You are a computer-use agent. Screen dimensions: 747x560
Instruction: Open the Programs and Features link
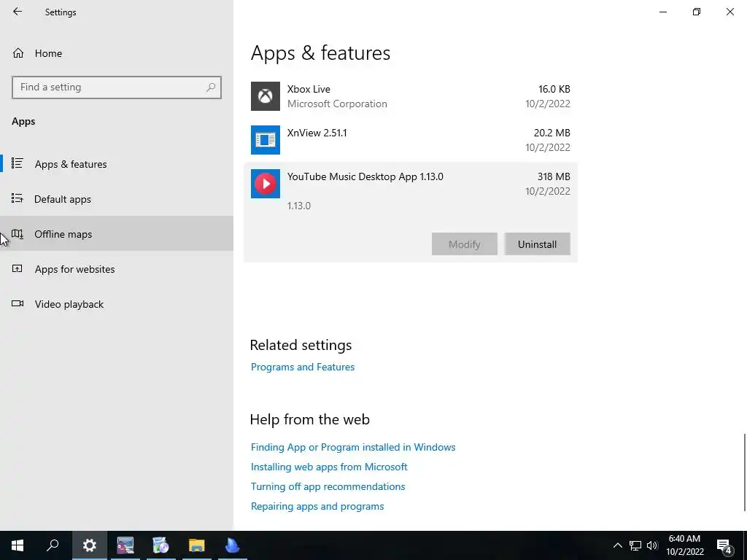pyautogui.click(x=303, y=367)
